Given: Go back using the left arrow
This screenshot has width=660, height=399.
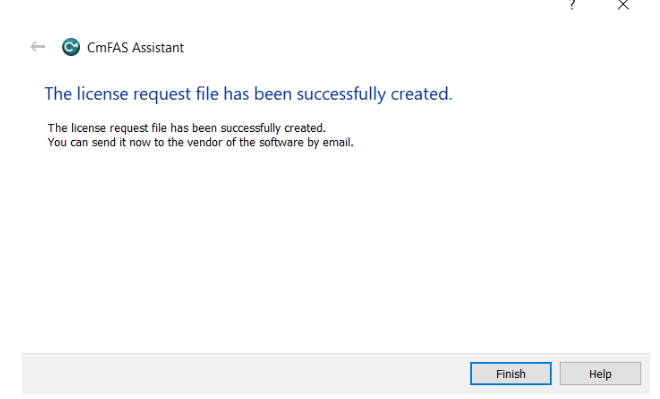Looking at the screenshot, I should click(38, 47).
